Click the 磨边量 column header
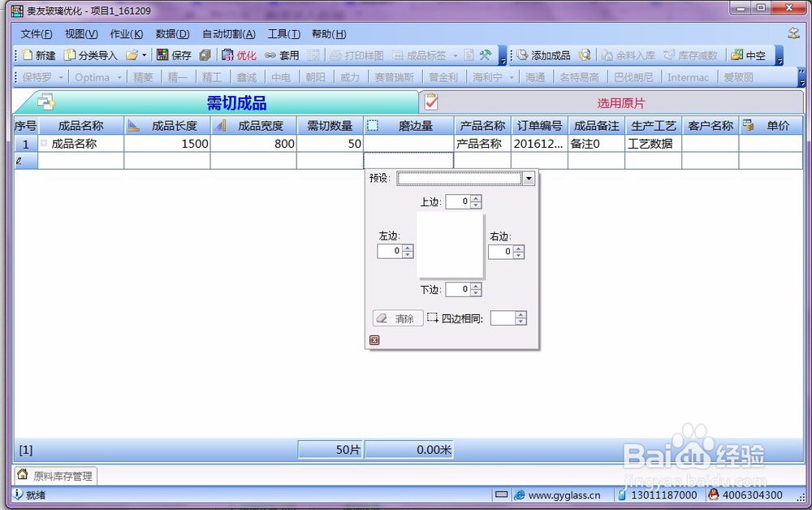Image resolution: width=812 pixels, height=510 pixels. pos(409,126)
